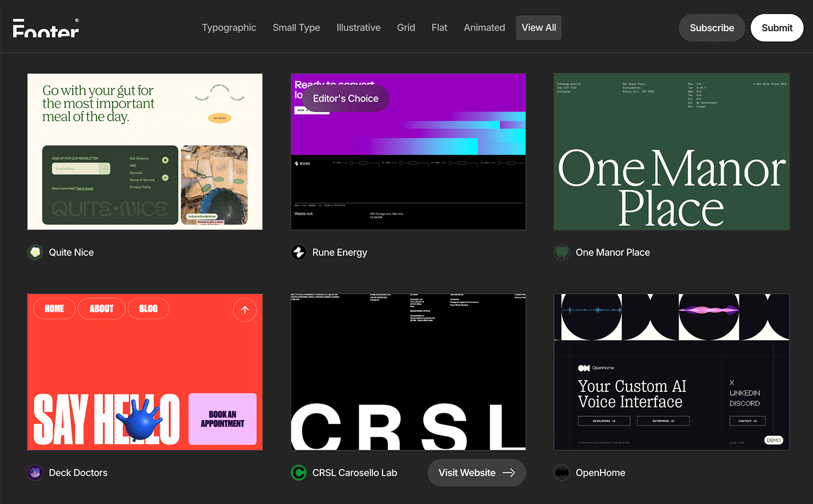Open the Quite Nice footer thumbnail

(x=145, y=152)
